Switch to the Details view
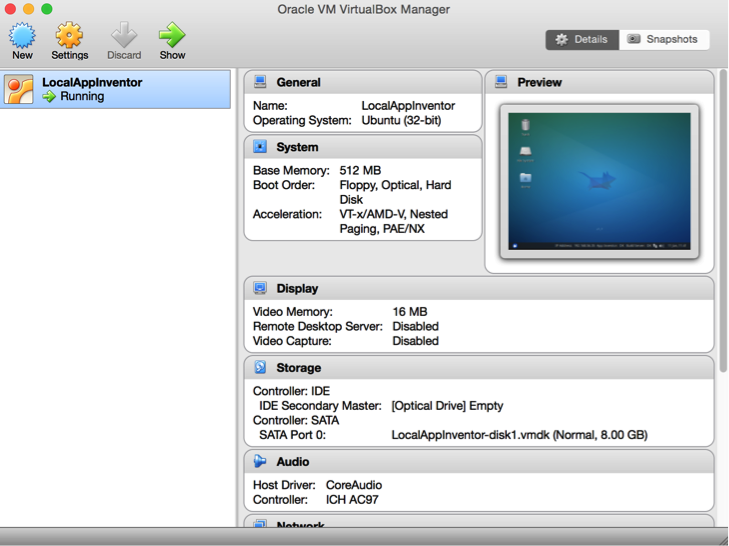729x546 pixels. pos(582,40)
